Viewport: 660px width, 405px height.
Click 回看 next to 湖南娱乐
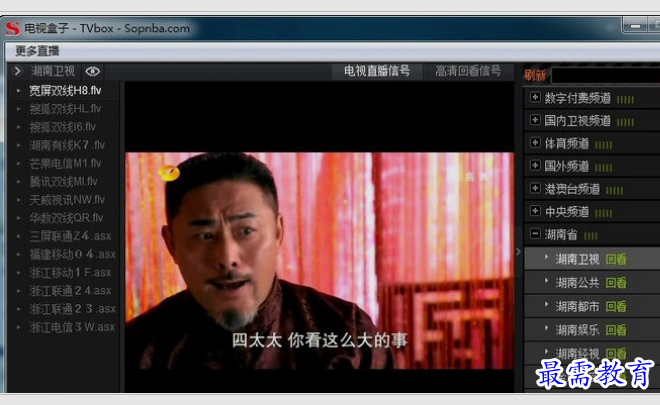[x=616, y=330]
